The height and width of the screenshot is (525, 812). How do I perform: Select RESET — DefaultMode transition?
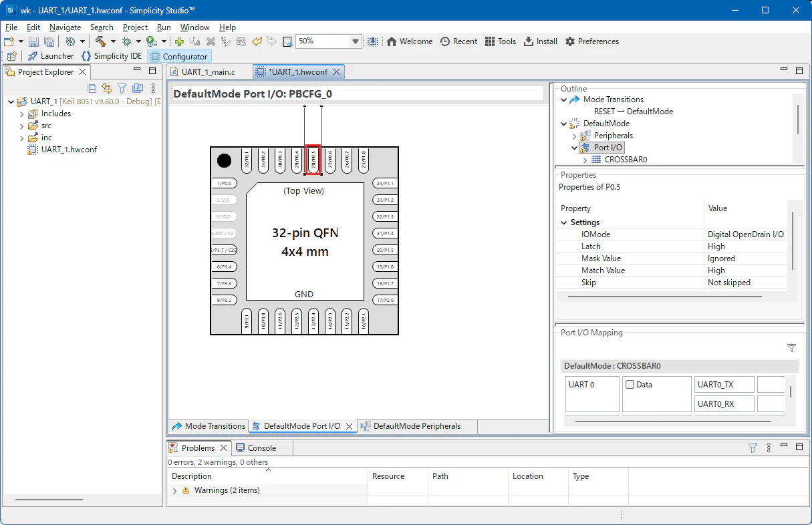[x=634, y=112]
